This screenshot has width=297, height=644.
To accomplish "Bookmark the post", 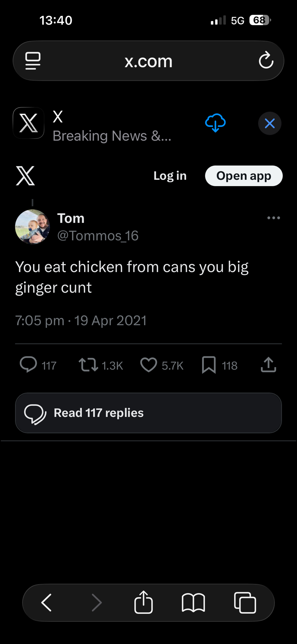I will click(x=209, y=365).
